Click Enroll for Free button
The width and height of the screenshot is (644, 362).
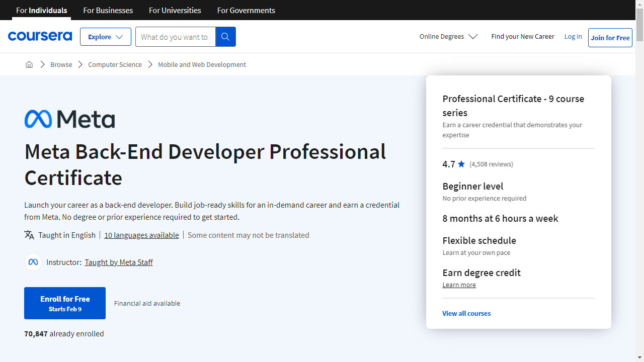(65, 303)
